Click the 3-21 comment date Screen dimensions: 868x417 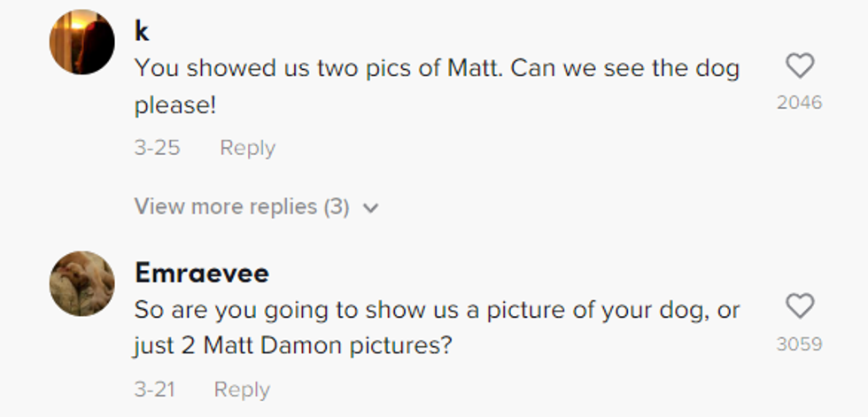click(x=154, y=390)
